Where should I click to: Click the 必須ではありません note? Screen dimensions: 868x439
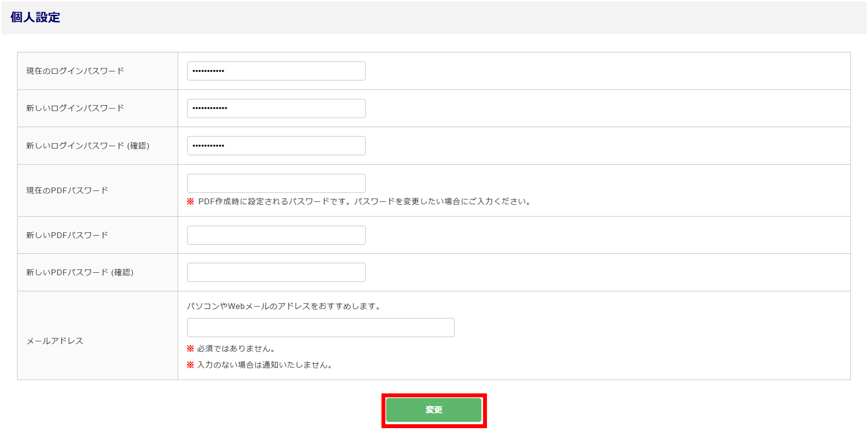pos(236,349)
